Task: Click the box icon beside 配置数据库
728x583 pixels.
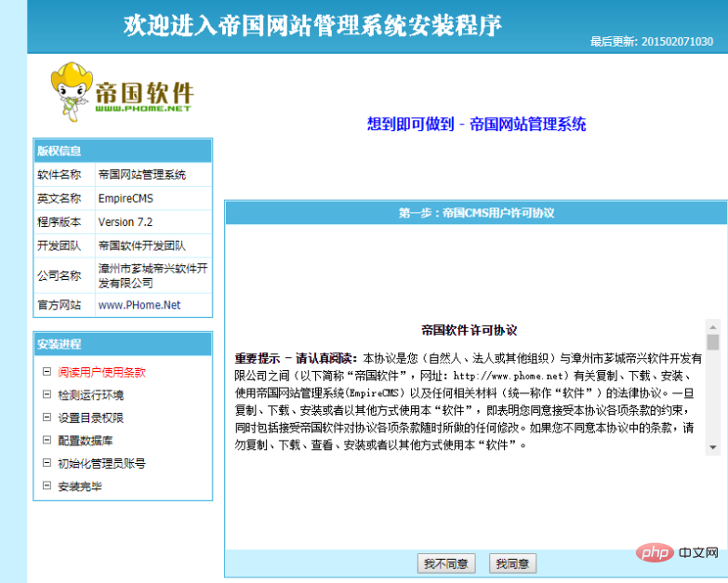Action: coord(46,440)
